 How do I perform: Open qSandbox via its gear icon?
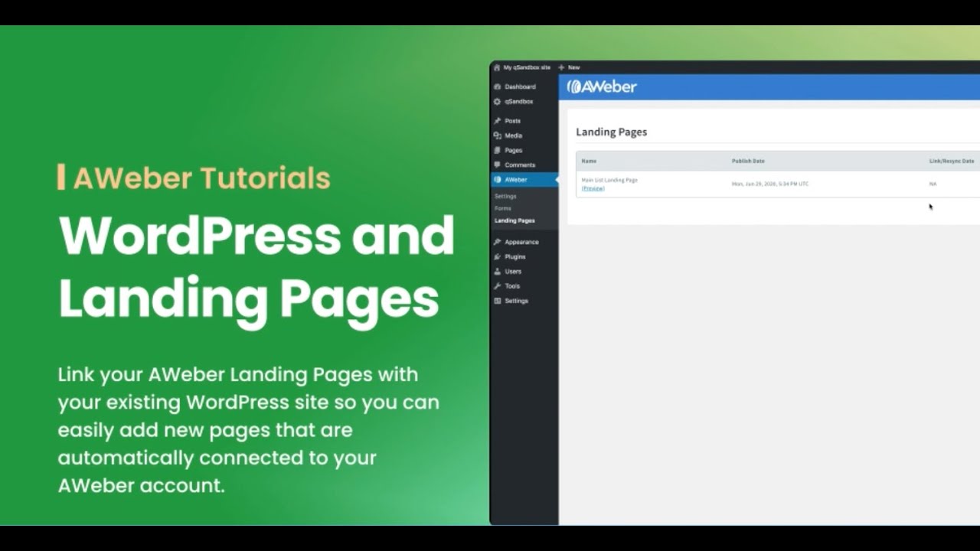pos(498,101)
